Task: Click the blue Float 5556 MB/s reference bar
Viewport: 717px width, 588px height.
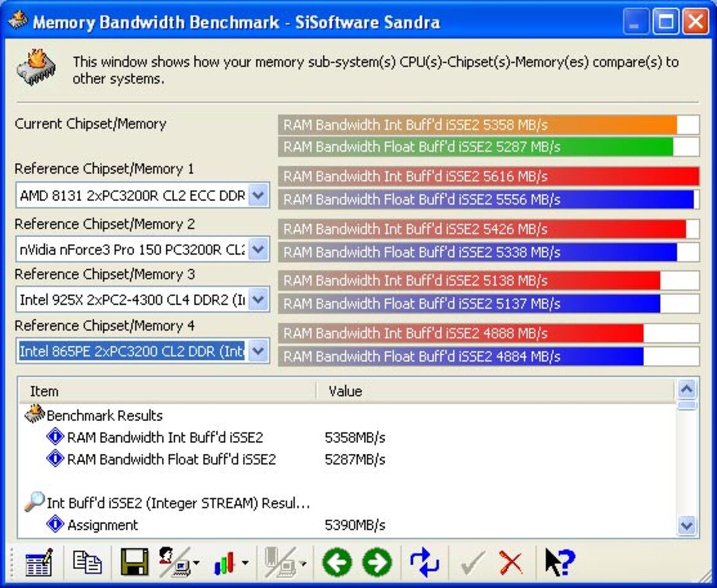Action: 489,199
